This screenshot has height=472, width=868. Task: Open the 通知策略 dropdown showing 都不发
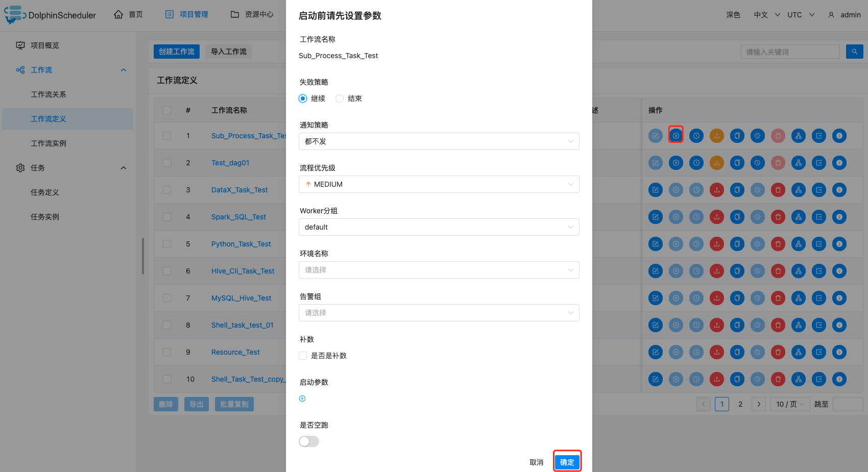click(x=439, y=141)
